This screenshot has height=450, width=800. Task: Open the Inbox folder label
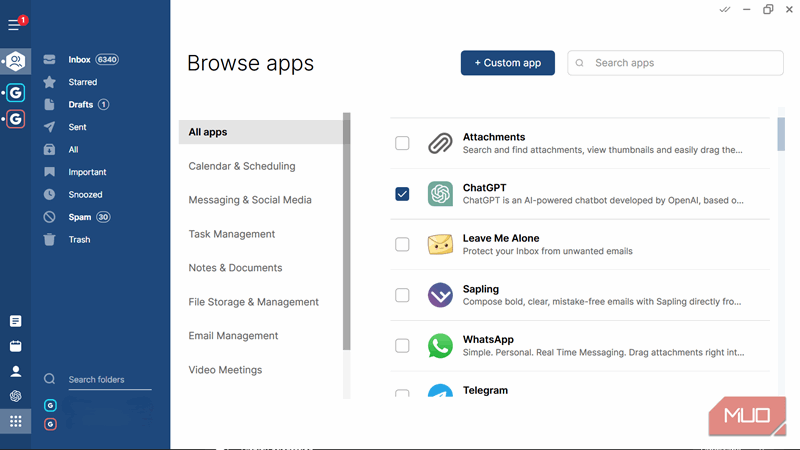(79, 60)
